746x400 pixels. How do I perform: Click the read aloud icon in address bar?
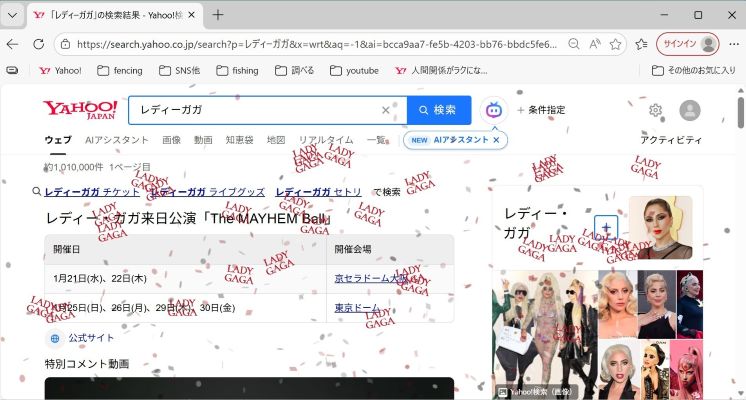click(595, 44)
